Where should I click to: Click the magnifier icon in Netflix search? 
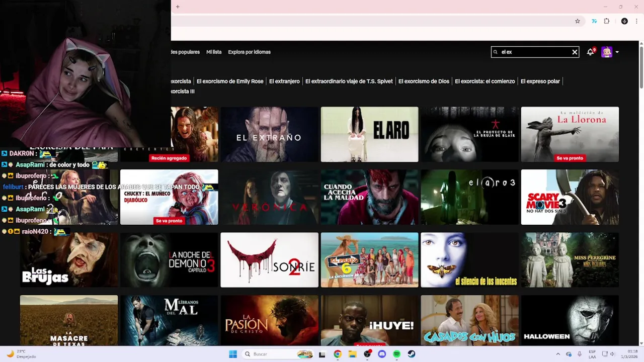coord(496,52)
